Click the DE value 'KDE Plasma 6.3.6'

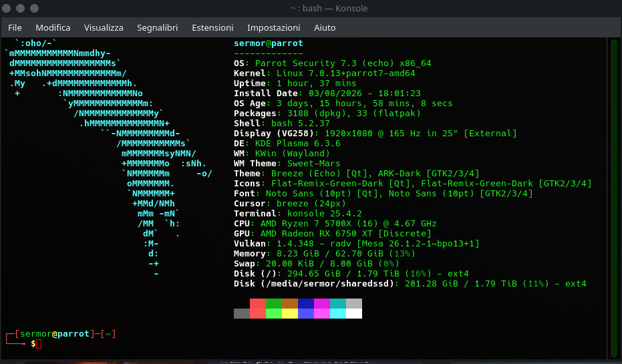(297, 144)
